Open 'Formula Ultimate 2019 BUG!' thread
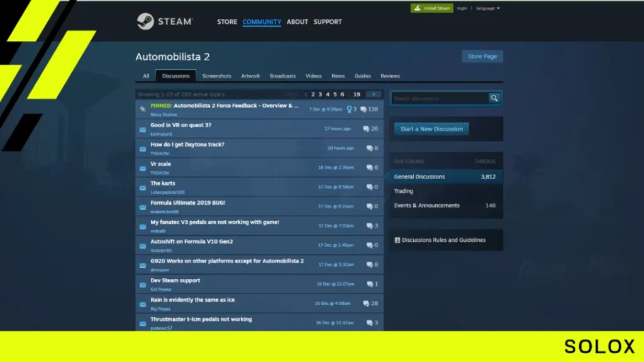 coord(187,203)
